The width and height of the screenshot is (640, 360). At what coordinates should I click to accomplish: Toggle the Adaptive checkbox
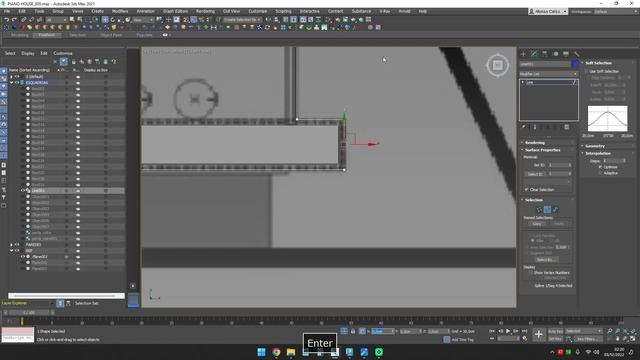pos(600,173)
